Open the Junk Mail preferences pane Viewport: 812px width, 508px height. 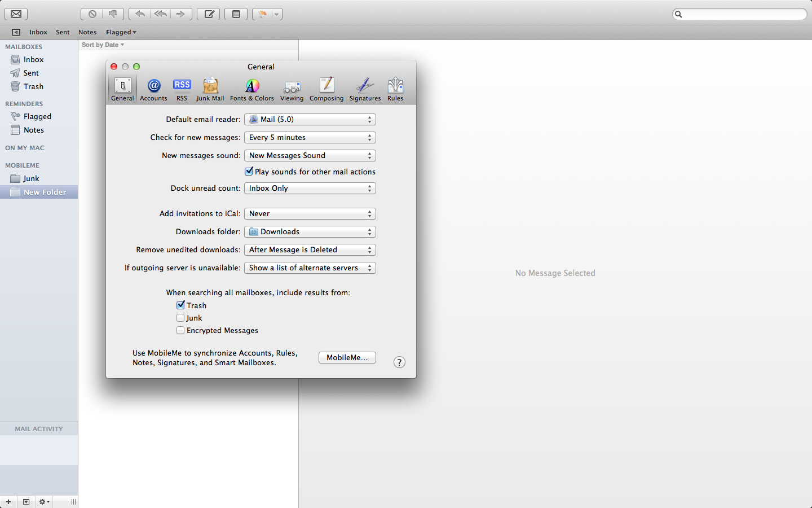210,90
